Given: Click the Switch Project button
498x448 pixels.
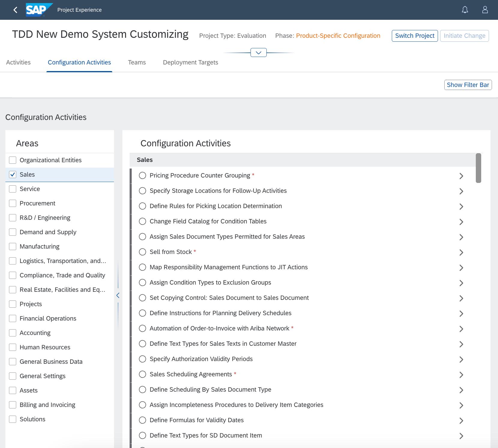Looking at the screenshot, I should click(x=415, y=36).
